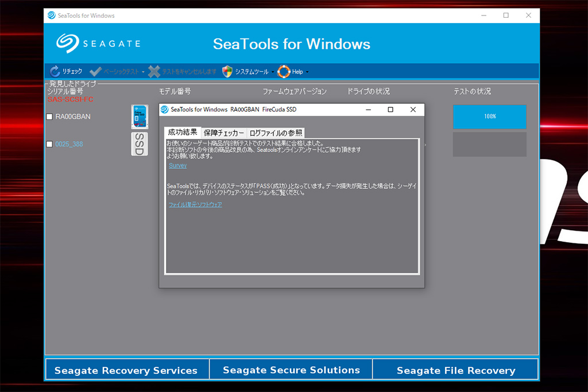The height and width of the screenshot is (392, 588).
Task: Click the Recheck circular arrow icon
Action: (x=55, y=71)
